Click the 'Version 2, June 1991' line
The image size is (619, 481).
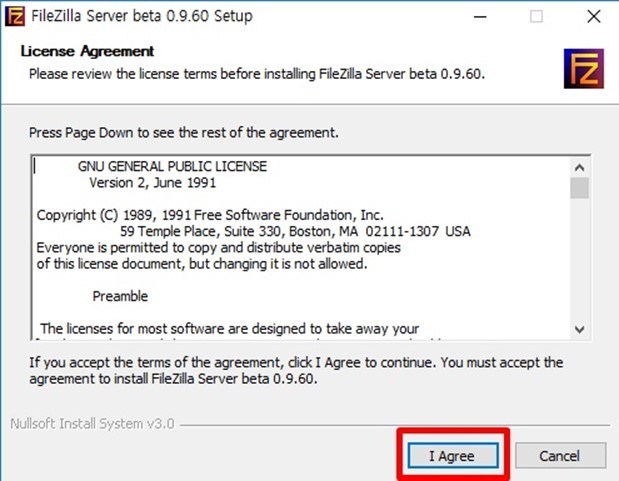point(152,183)
